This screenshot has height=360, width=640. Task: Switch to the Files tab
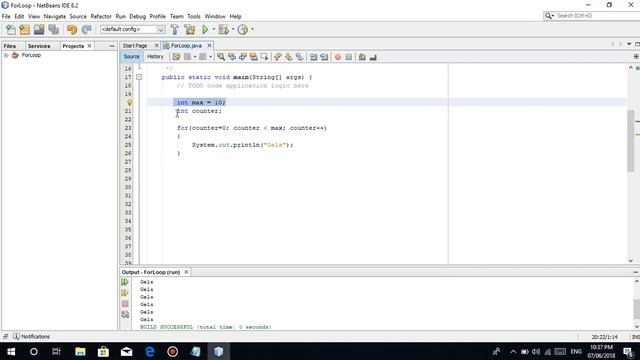click(10, 46)
